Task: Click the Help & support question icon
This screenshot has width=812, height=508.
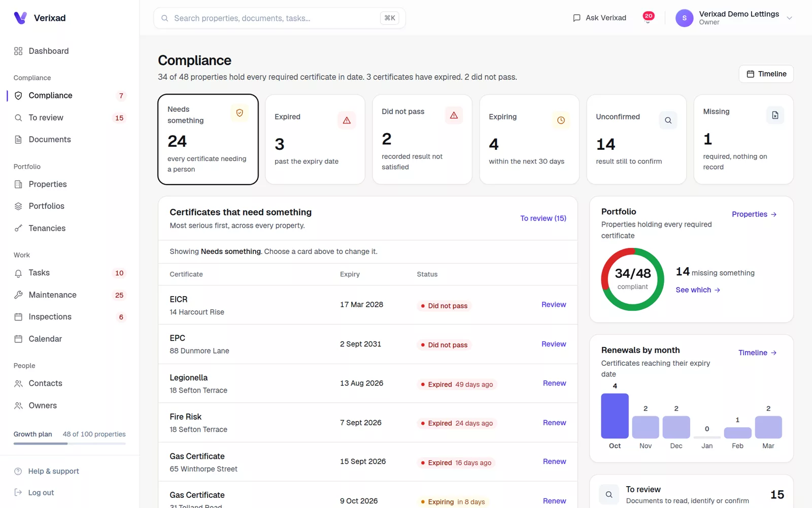Action: pyautogui.click(x=18, y=471)
